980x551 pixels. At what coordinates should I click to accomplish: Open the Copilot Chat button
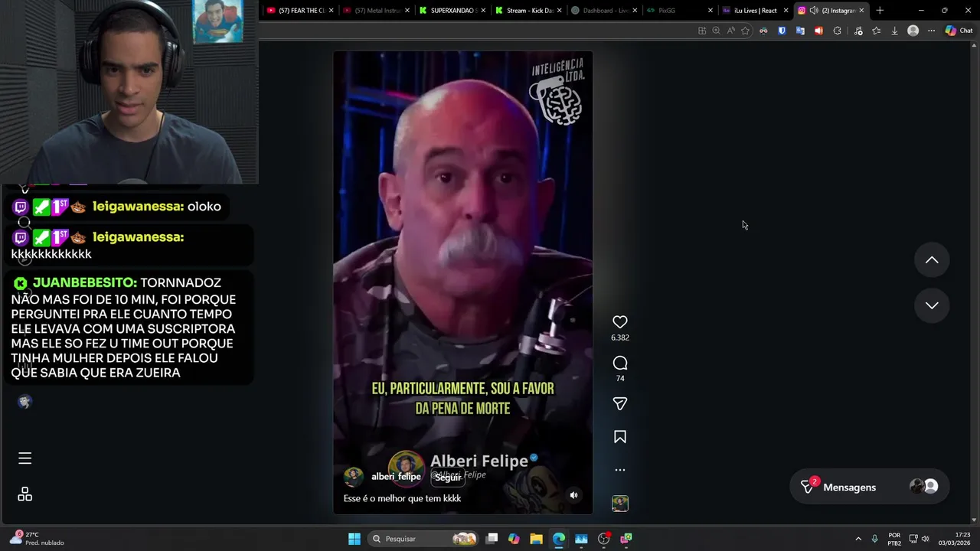coord(959,31)
